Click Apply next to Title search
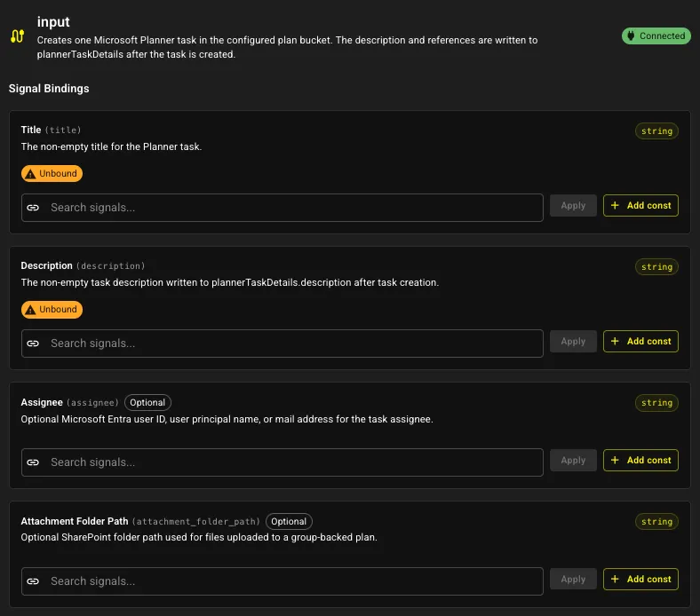The image size is (700, 616). [573, 206]
